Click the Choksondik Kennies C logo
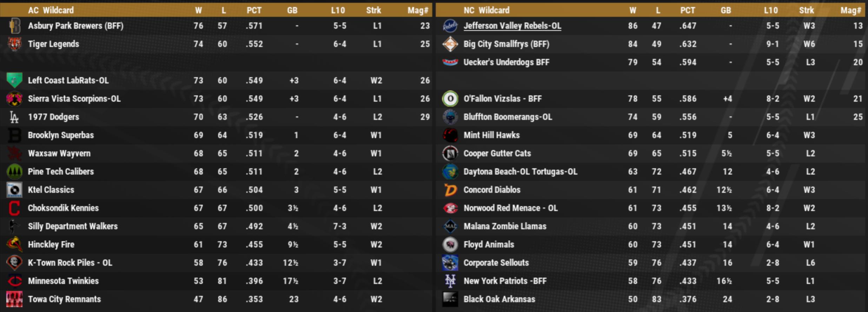Screen dimensions: 868x312 14,208
